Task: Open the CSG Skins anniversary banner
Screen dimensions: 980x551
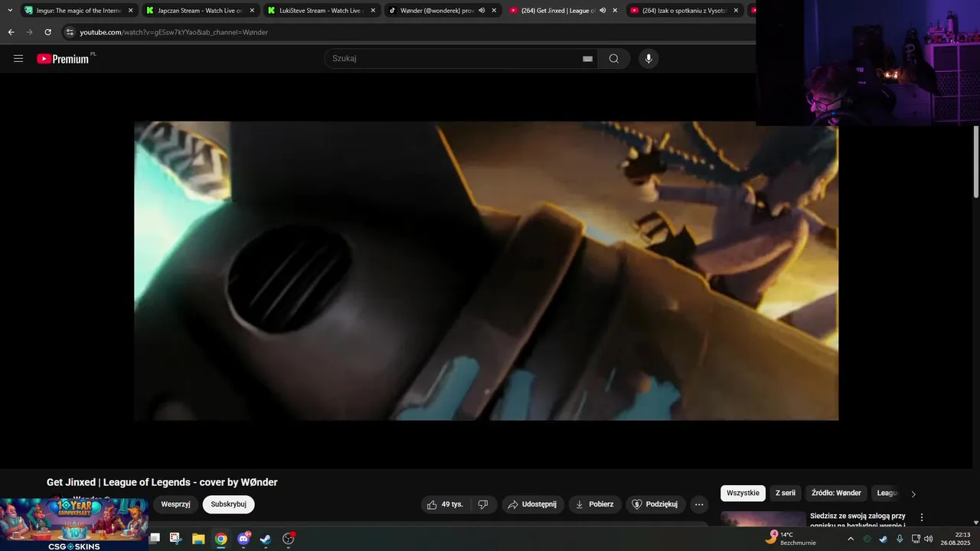Action: coord(73,524)
